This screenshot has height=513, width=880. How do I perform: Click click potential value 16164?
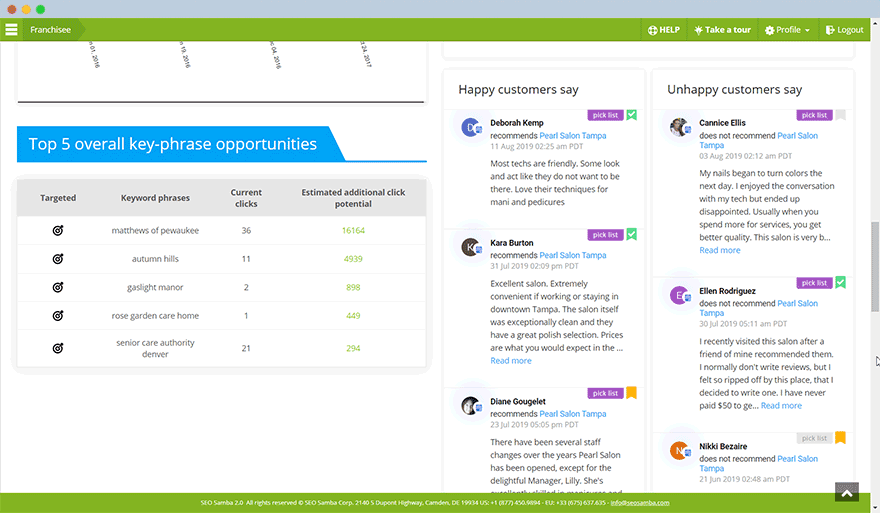click(x=353, y=230)
